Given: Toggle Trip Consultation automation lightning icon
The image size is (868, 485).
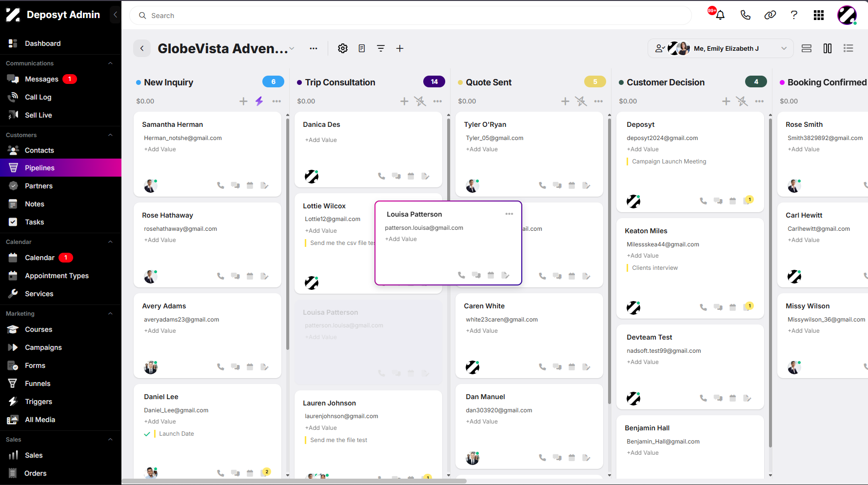Looking at the screenshot, I should tap(420, 101).
